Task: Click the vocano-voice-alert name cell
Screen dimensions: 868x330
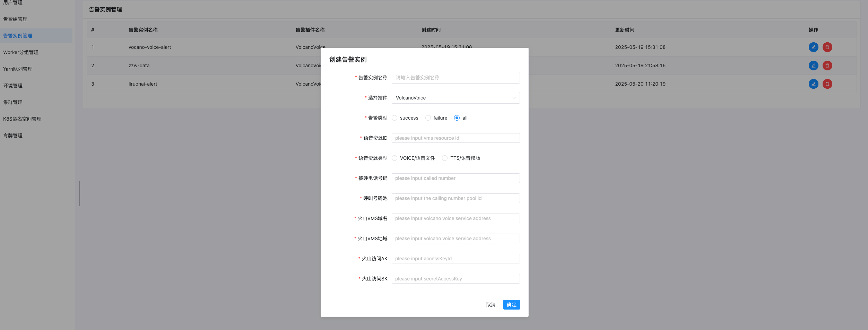Action: tap(150, 47)
